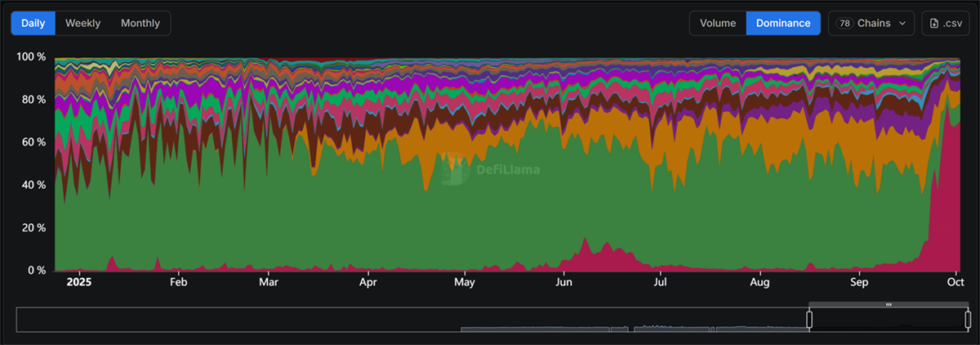Click the .csv download file icon

click(x=934, y=24)
